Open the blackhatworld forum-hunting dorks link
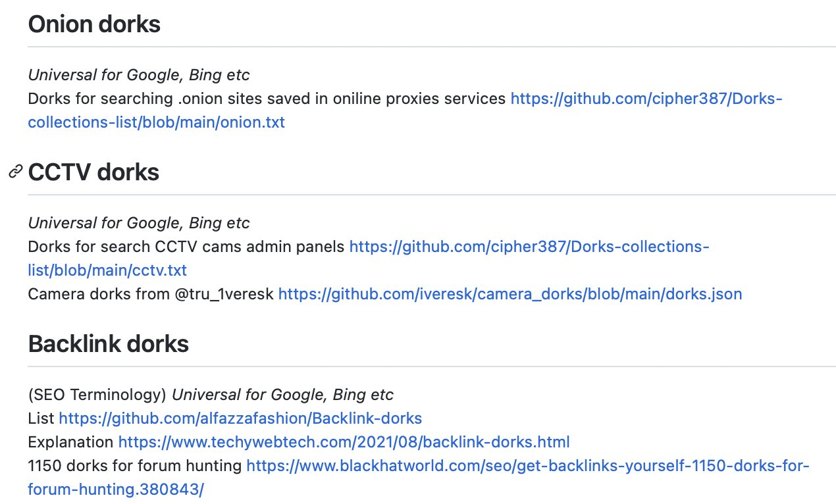 [527, 466]
